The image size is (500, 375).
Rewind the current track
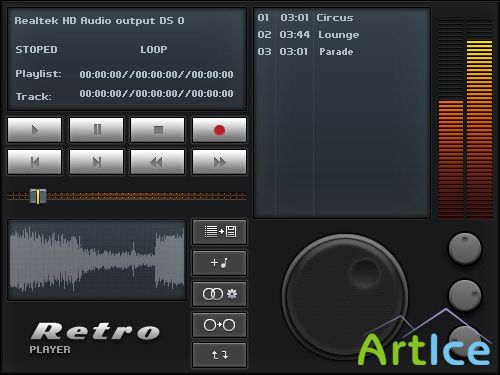pos(158,162)
